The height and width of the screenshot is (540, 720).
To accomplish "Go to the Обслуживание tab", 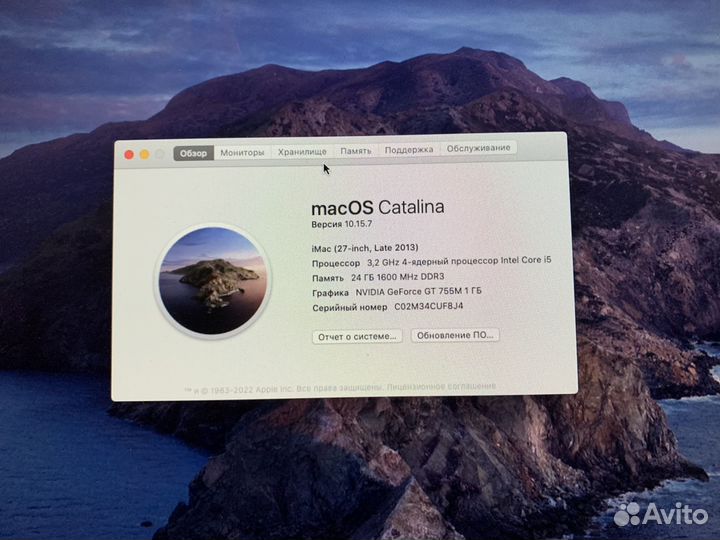I will [478, 148].
